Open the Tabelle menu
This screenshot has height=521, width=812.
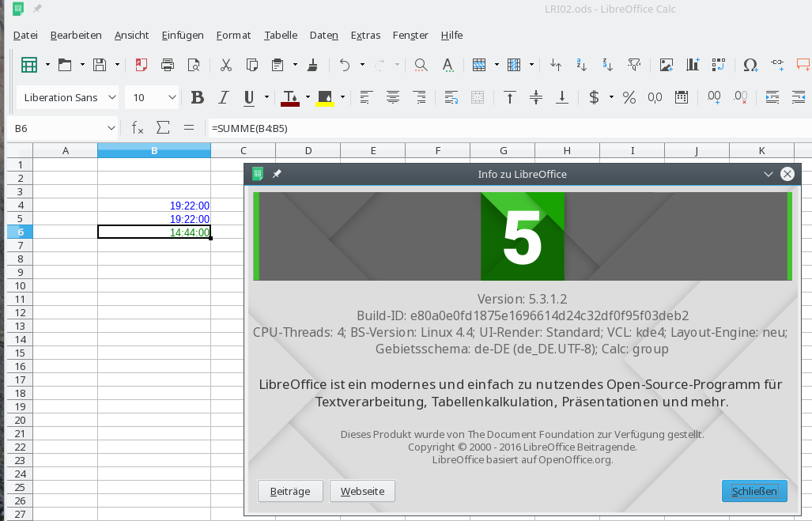(x=281, y=36)
